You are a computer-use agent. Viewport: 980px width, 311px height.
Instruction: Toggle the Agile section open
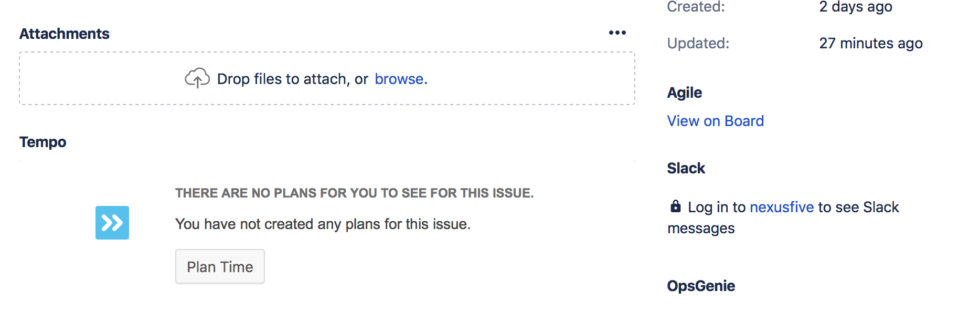point(684,92)
